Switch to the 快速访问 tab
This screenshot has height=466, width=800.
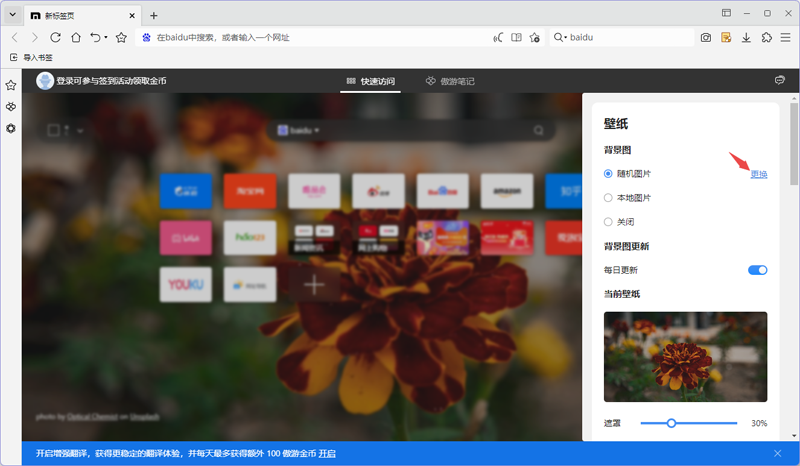[371, 81]
